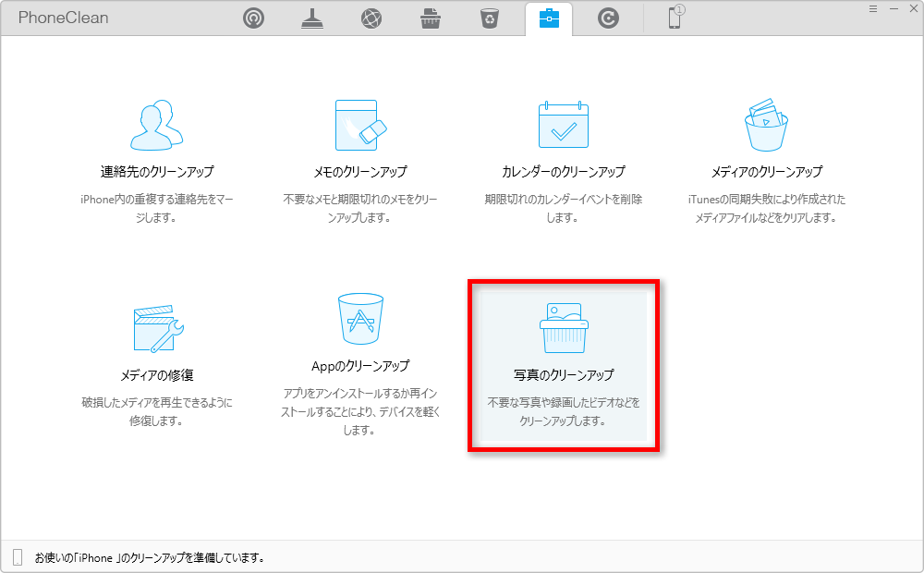The height and width of the screenshot is (573, 924).
Task: Click the calendar cleanup checkmark icon
Action: [564, 125]
